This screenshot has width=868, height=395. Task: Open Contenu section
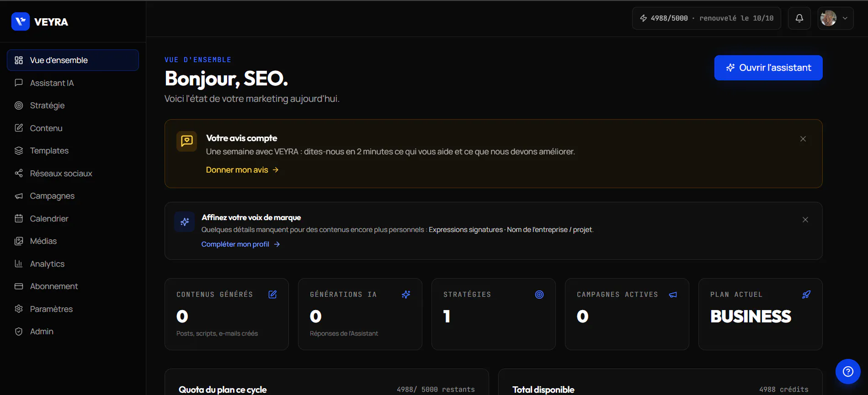[x=73, y=128]
